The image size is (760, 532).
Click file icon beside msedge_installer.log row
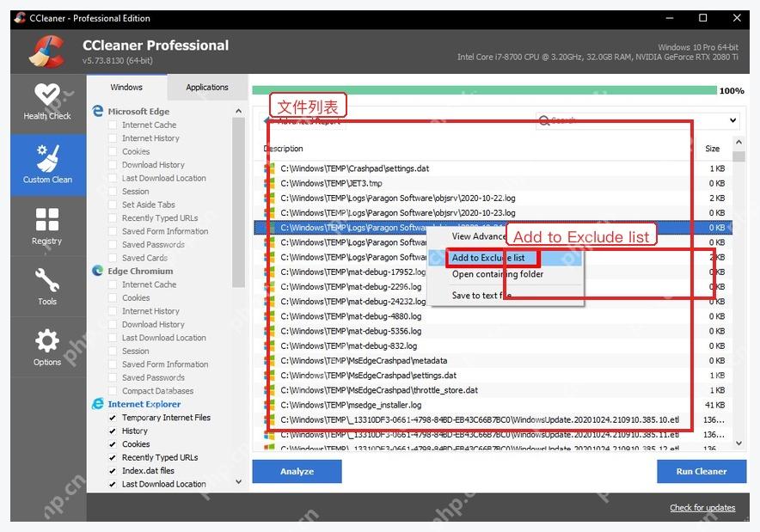(269, 405)
